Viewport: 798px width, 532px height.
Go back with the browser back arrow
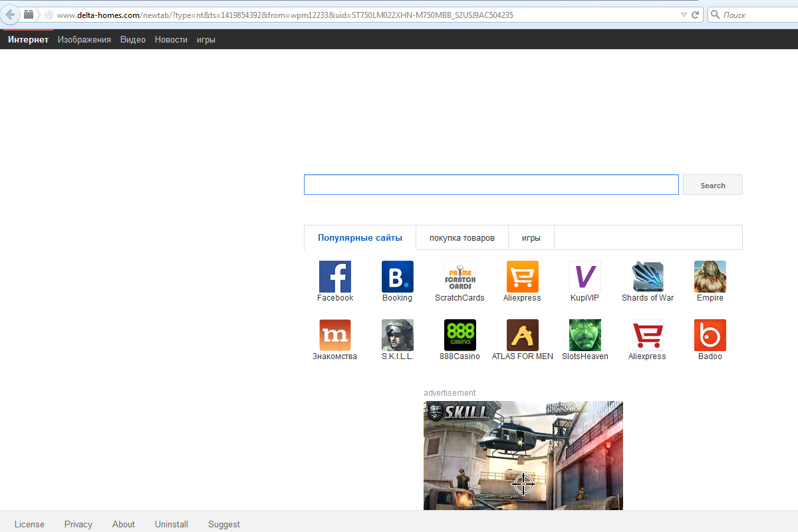pyautogui.click(x=9, y=15)
